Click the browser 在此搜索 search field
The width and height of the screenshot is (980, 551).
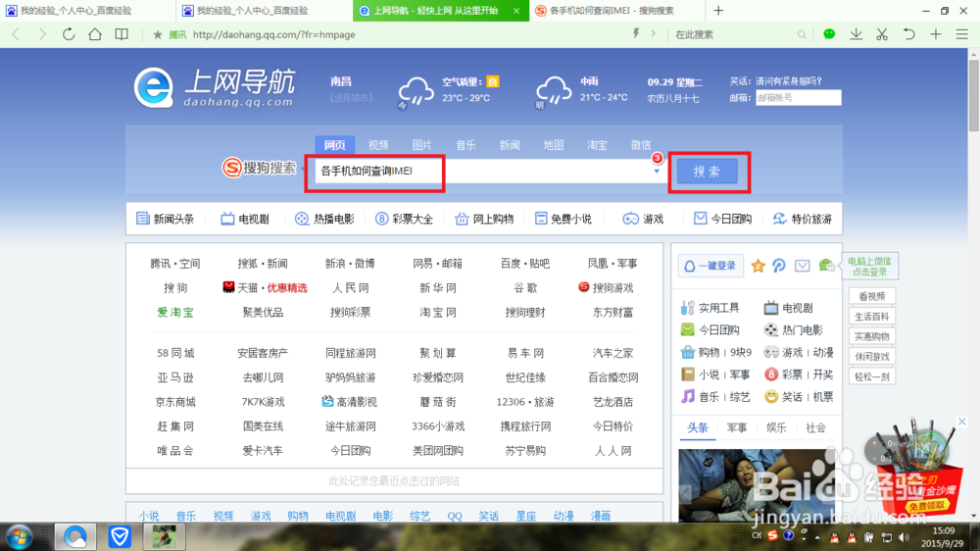coord(732,34)
